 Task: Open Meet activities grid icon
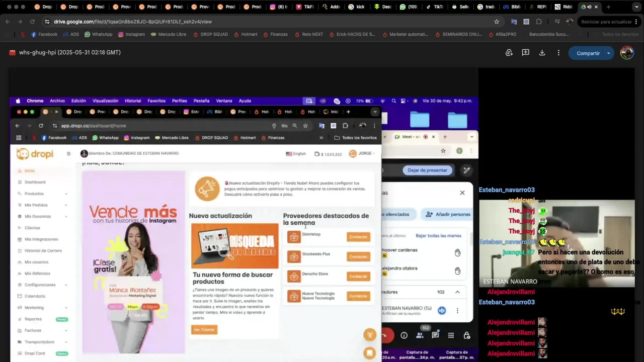(x=451, y=335)
